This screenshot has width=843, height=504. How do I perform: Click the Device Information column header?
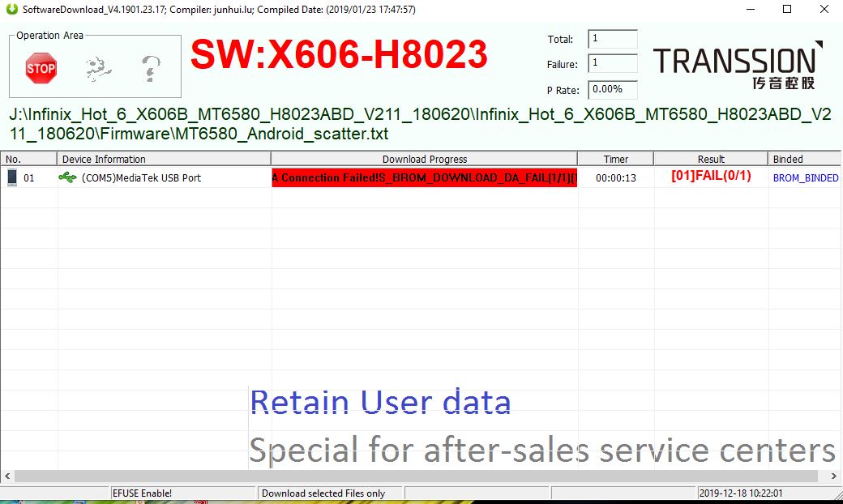pyautogui.click(x=164, y=159)
